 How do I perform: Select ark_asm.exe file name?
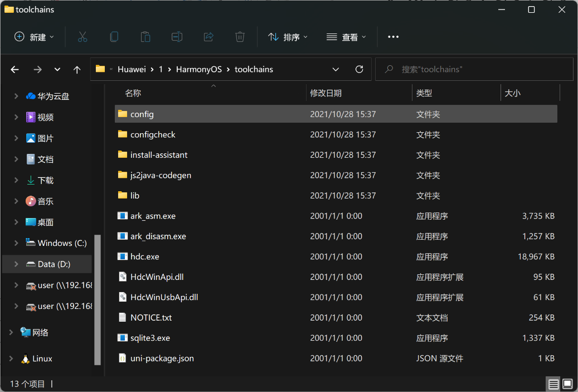click(x=153, y=216)
